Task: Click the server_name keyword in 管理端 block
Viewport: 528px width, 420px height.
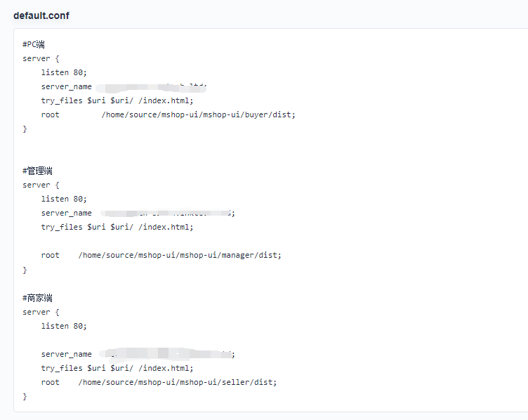Action: [66, 213]
